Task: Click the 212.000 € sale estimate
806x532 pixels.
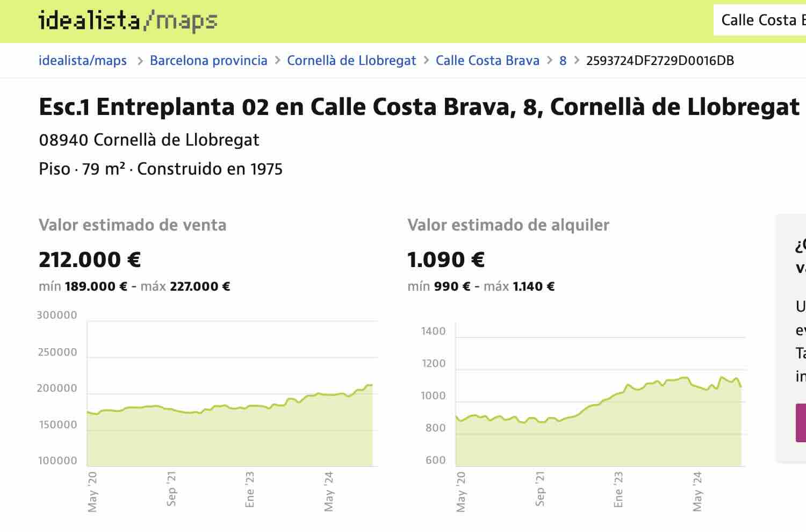Action: (x=90, y=260)
